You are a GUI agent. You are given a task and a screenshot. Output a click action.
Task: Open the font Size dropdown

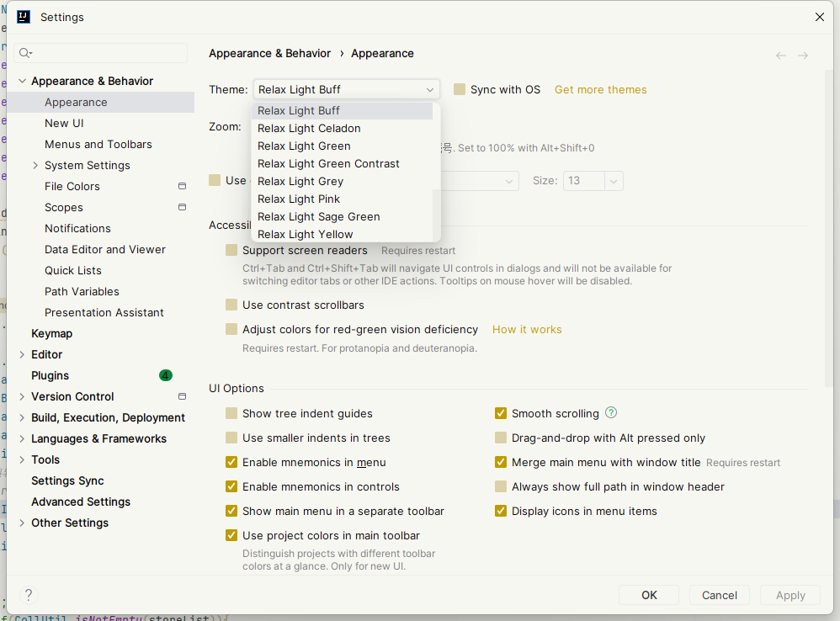tap(613, 181)
